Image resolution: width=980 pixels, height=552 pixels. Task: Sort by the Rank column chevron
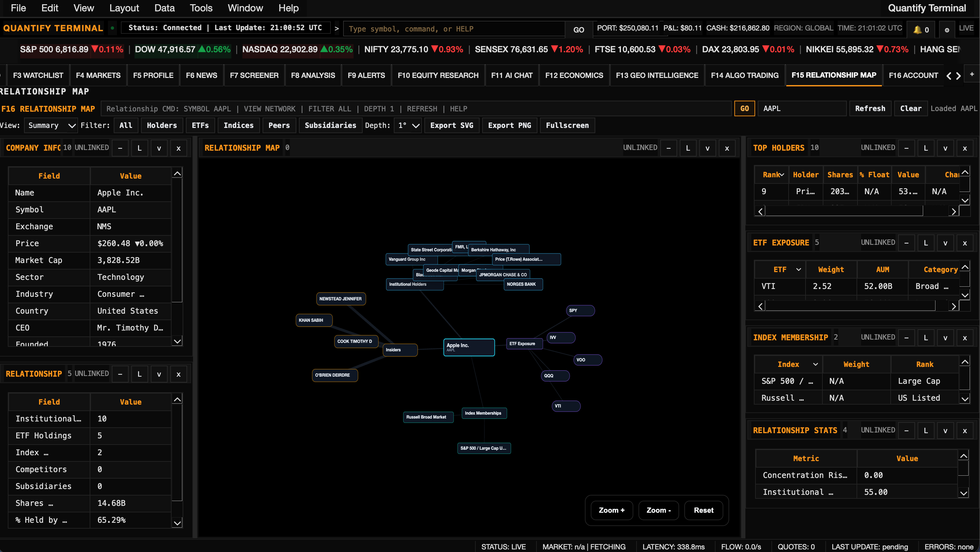coord(781,175)
